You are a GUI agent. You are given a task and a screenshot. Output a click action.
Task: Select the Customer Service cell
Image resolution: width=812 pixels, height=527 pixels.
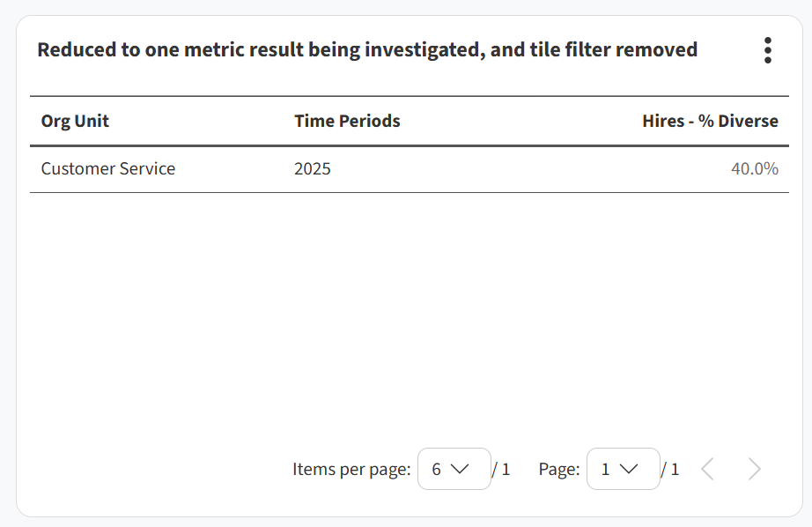tap(108, 168)
